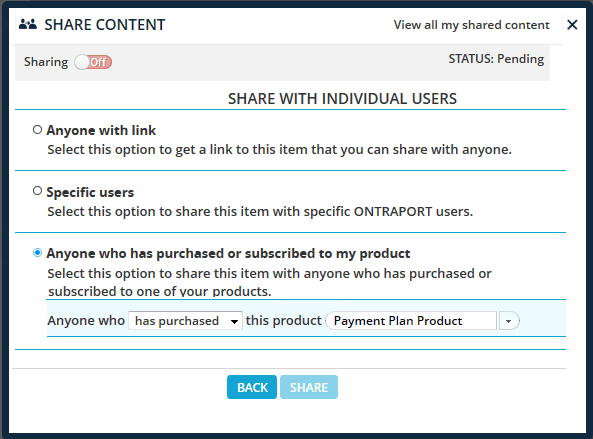Expand the product list arrow button
Image resolution: width=593 pixels, height=439 pixels.
(x=509, y=321)
